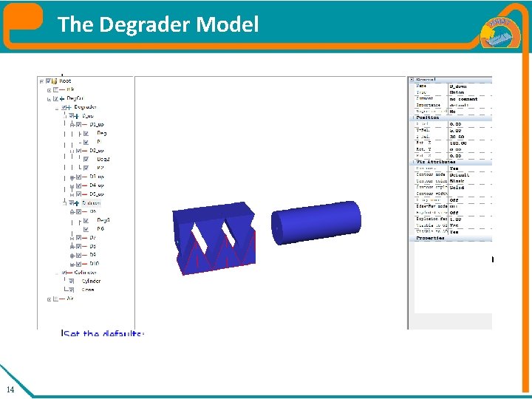
Task: Click the red icon beside D2_up
Action: tap(84, 151)
